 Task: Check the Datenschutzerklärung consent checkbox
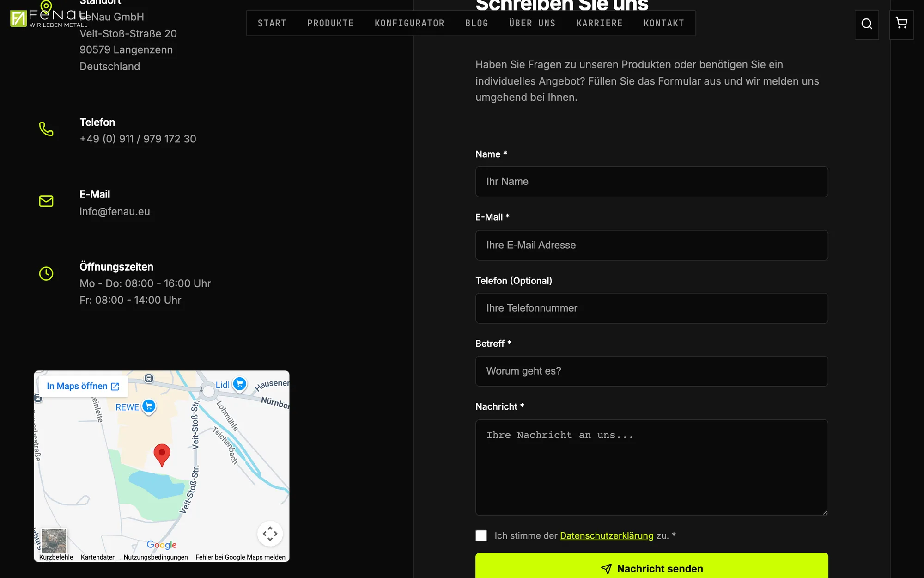tap(481, 535)
